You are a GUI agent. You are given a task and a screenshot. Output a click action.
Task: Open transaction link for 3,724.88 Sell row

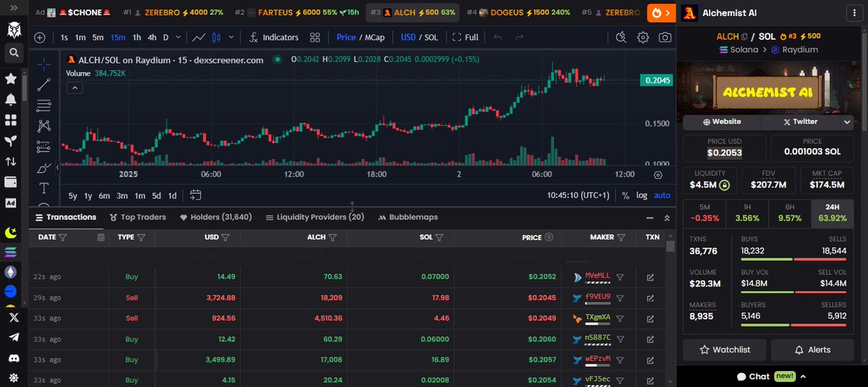click(650, 297)
